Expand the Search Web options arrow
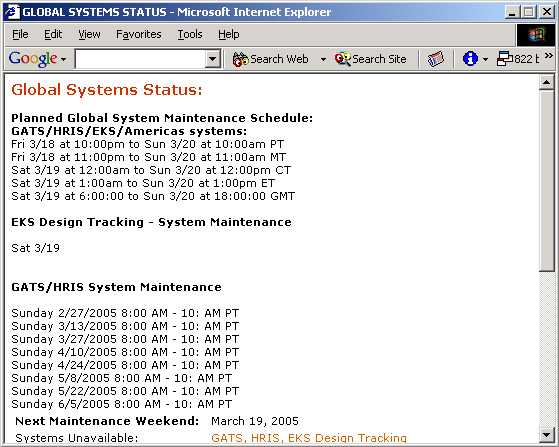The width and height of the screenshot is (559, 447). [x=323, y=59]
